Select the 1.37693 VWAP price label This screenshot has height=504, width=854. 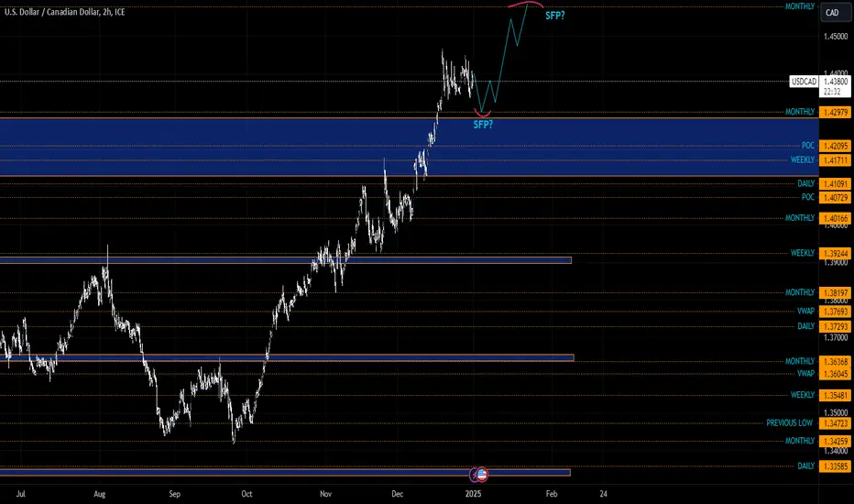coord(836,312)
